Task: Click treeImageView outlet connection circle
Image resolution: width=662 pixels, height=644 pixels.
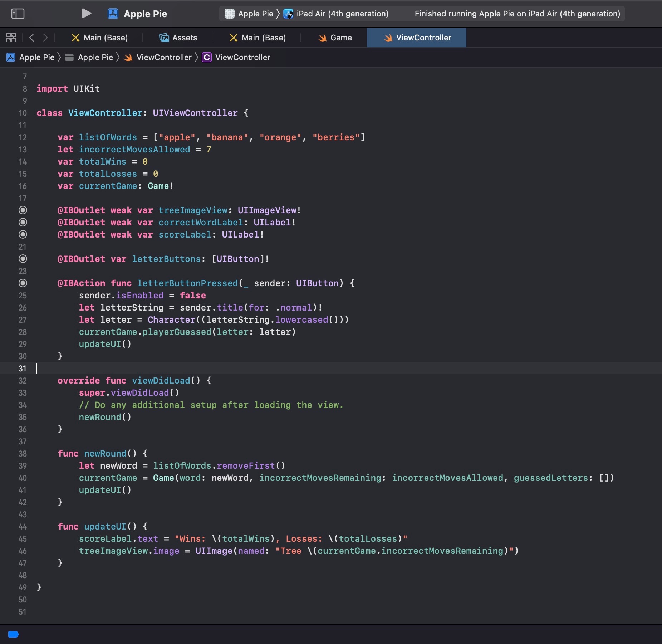Action: click(x=23, y=210)
